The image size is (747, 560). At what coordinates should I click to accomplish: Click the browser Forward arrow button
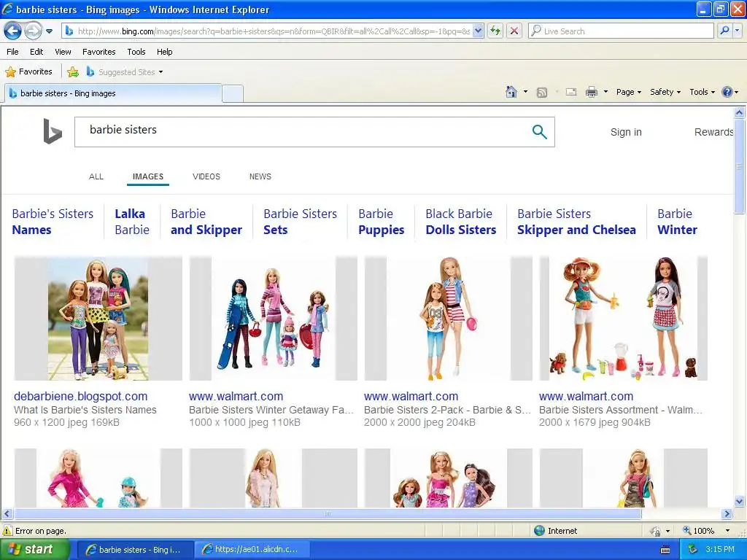pos(33,31)
